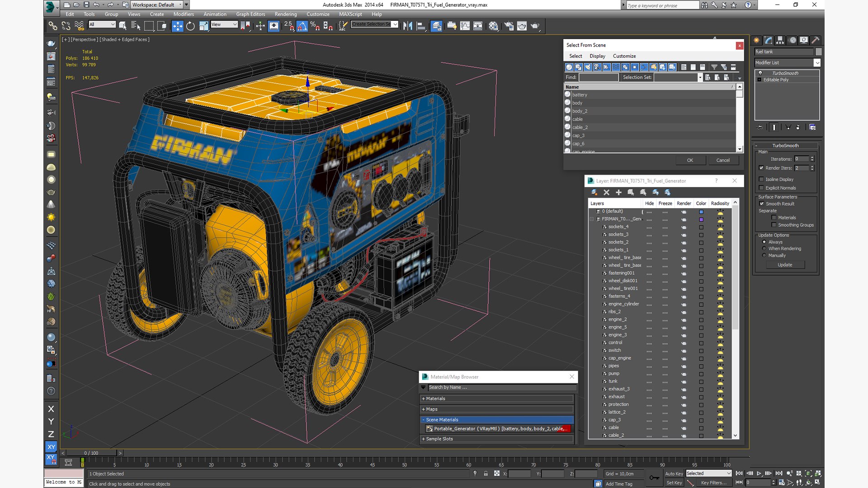Open the Motion command panel tab
The height and width of the screenshot is (488, 868).
pos(792,40)
